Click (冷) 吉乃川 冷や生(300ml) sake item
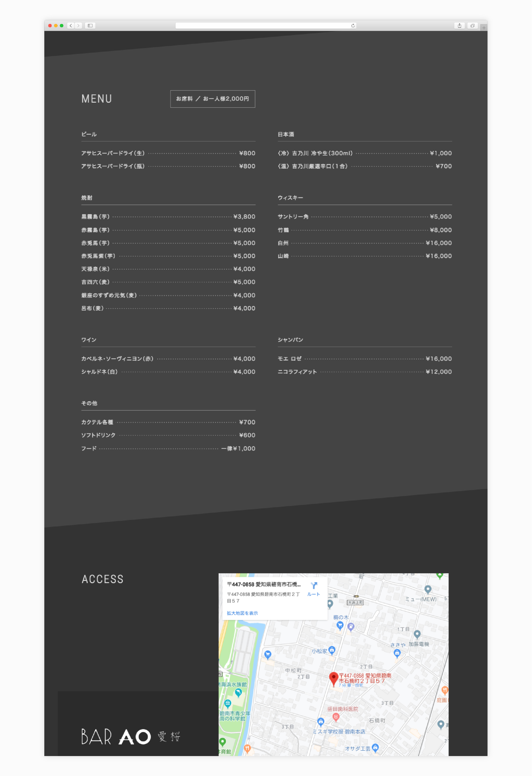 (x=365, y=153)
